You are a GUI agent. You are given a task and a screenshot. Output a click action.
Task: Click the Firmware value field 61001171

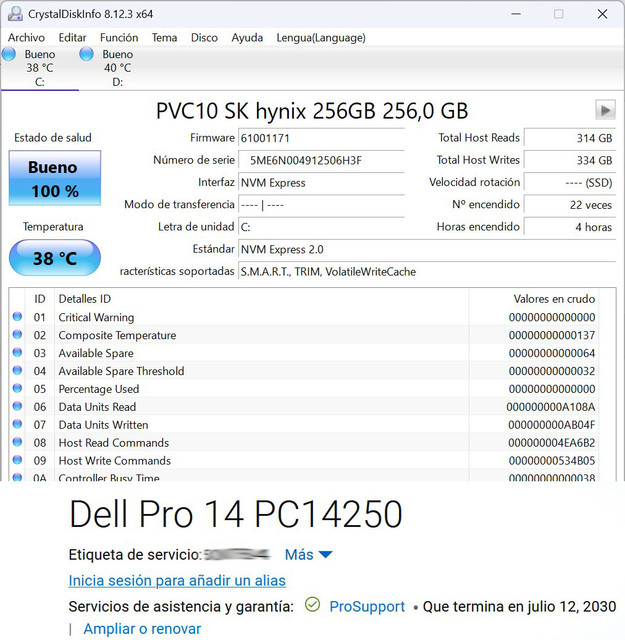click(320, 138)
